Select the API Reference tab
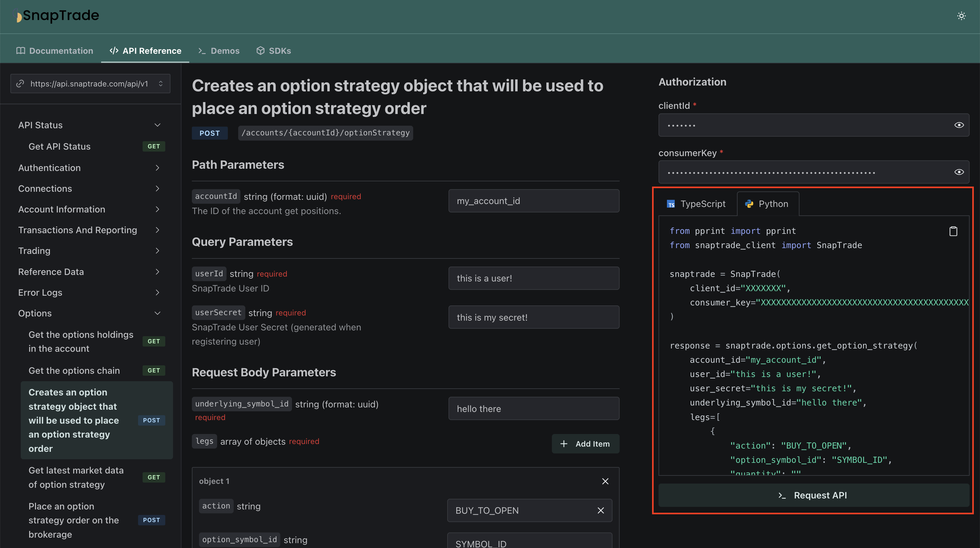Viewport: 980px width, 548px height. 145,51
